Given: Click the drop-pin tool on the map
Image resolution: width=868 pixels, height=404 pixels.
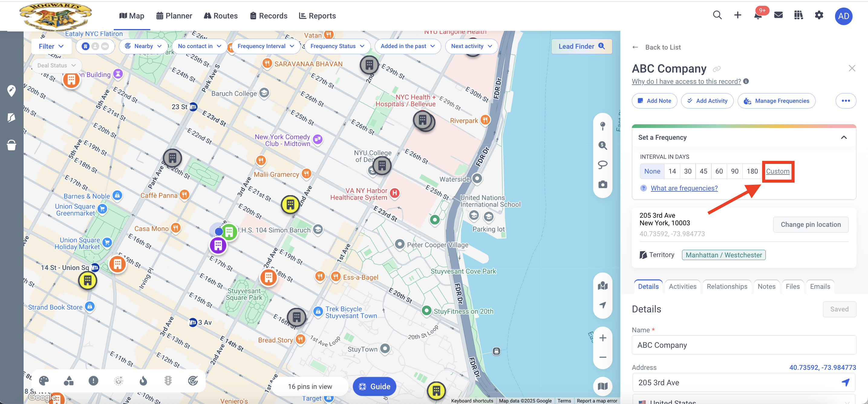Looking at the screenshot, I should coord(602,126).
